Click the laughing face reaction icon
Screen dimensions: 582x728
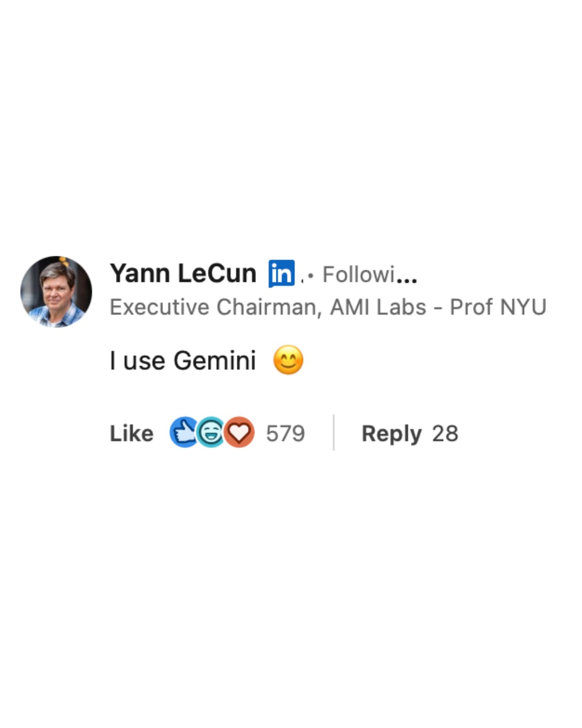tap(210, 432)
